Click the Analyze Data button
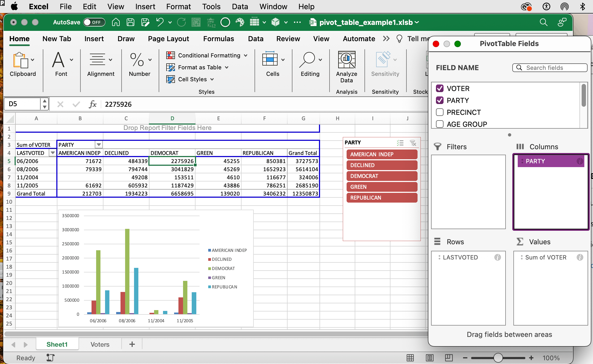 (347, 67)
